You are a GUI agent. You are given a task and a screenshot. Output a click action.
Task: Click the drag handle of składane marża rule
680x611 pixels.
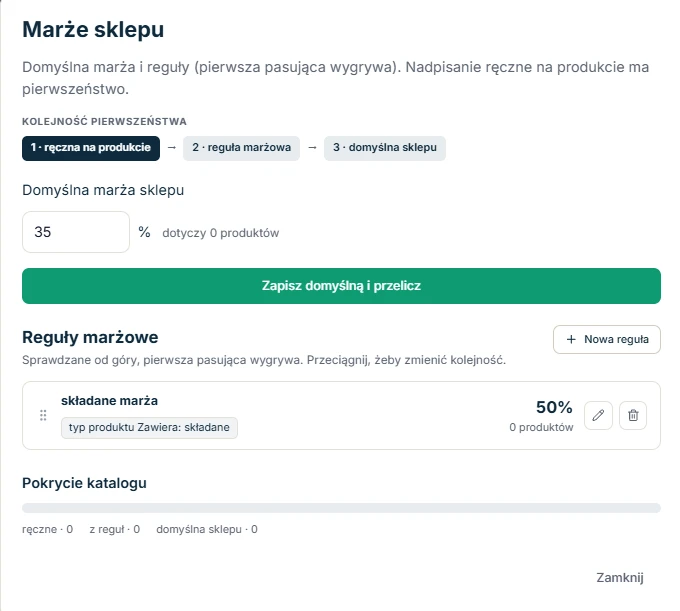tap(43, 415)
